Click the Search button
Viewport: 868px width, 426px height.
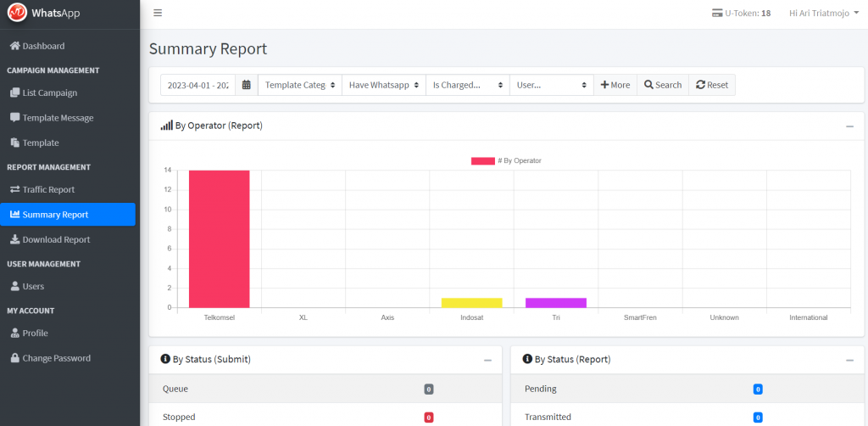(x=663, y=85)
